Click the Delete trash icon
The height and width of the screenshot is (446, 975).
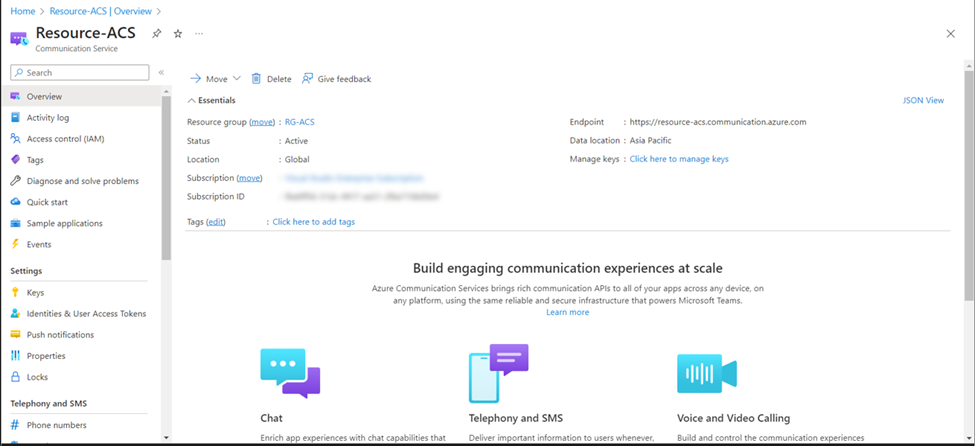coord(256,78)
